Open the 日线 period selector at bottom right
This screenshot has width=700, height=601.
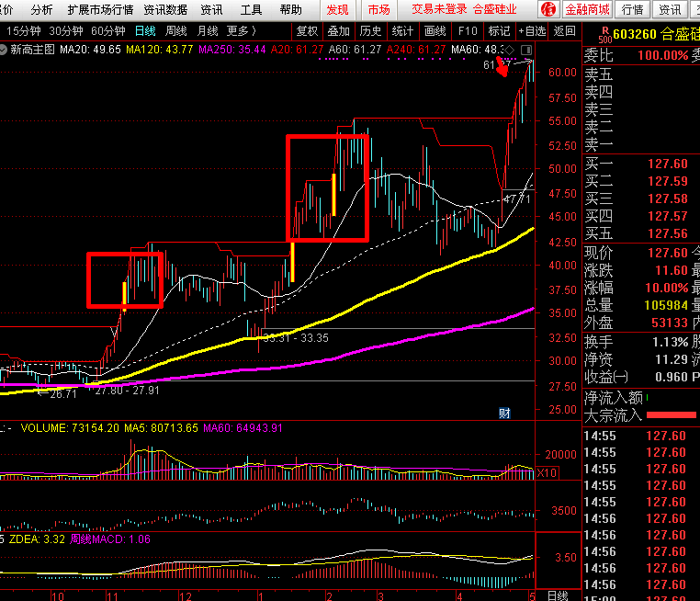[558, 595]
